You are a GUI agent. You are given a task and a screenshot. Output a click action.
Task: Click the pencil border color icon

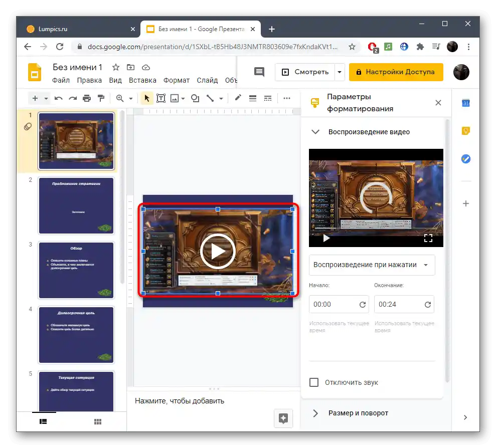tap(238, 99)
